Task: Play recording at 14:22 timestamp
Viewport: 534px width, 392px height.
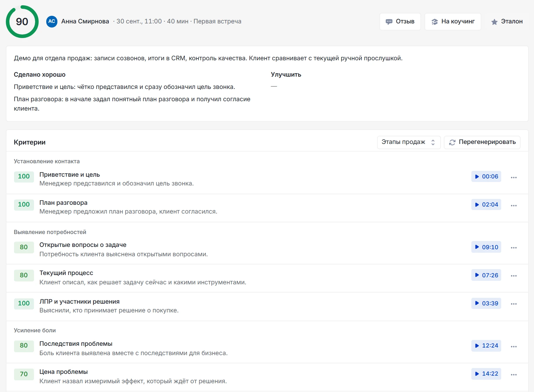Action: click(x=486, y=374)
